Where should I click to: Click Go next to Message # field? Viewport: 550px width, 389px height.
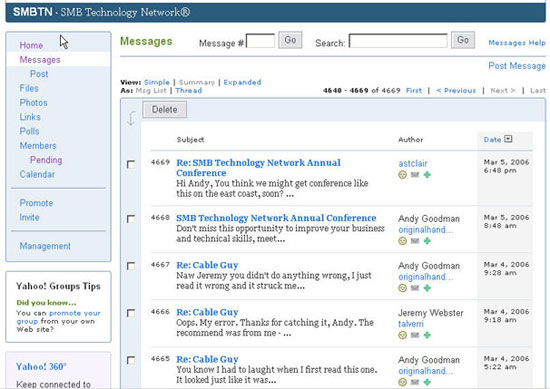(290, 40)
